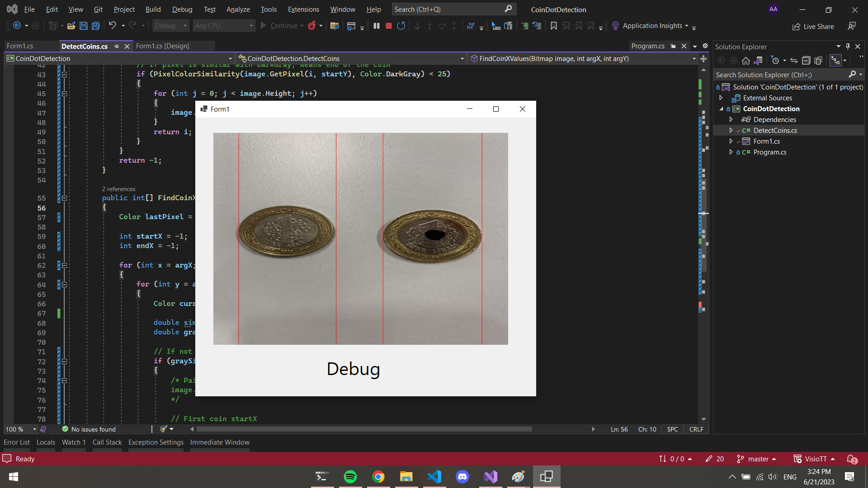Toggle pin on DetectCoins.cs tab
Viewport: 868px width, 488px height.
pos(117,46)
